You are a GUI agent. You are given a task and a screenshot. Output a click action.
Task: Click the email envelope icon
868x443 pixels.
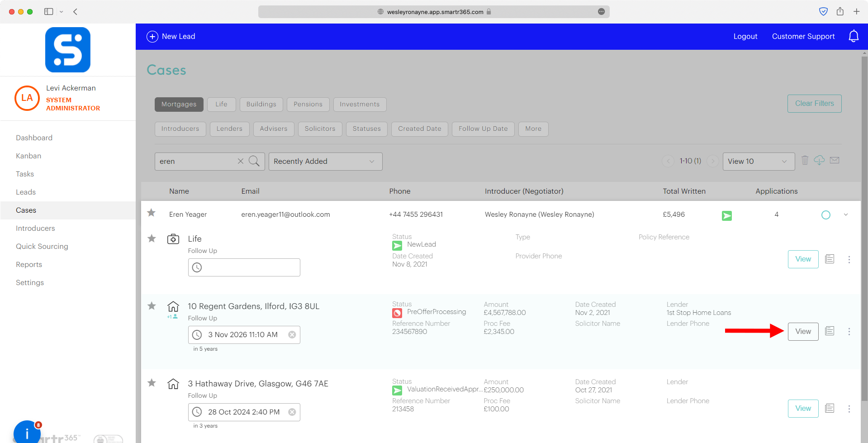pos(835,160)
